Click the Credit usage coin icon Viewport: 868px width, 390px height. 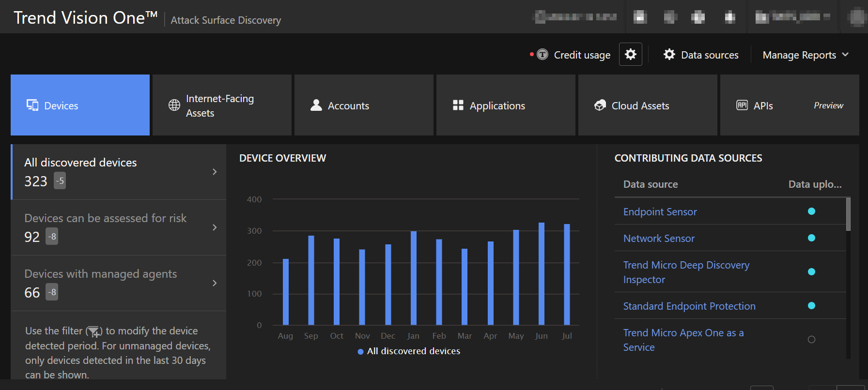pyautogui.click(x=542, y=55)
